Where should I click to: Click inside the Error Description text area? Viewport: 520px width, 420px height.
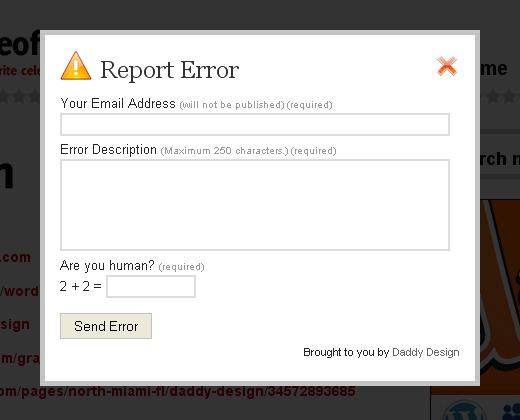click(x=255, y=205)
